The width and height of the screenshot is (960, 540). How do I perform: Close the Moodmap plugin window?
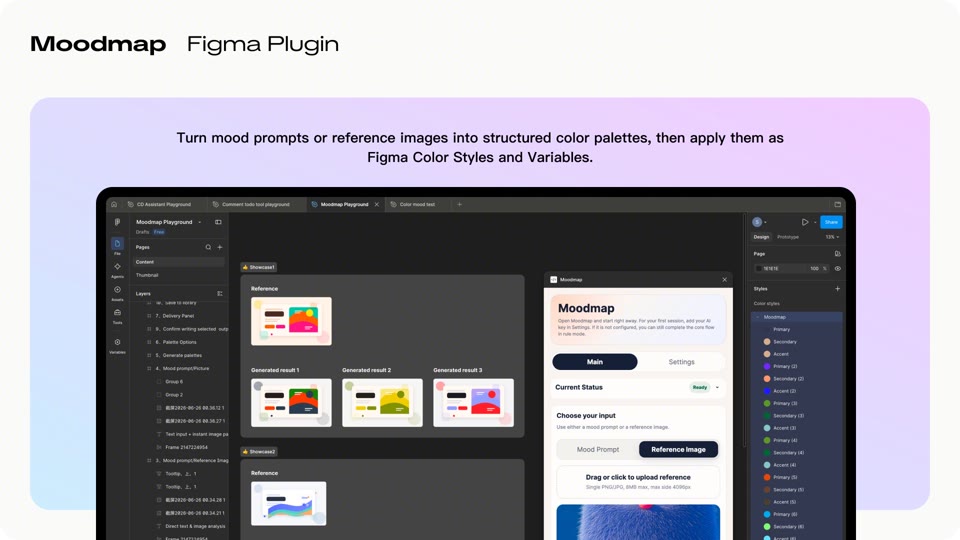(724, 280)
